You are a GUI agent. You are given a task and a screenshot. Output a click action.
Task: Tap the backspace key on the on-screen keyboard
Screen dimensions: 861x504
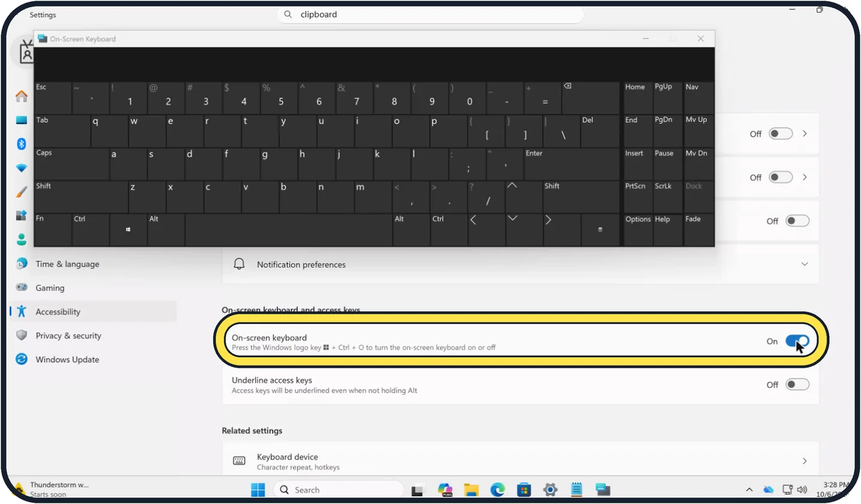590,98
